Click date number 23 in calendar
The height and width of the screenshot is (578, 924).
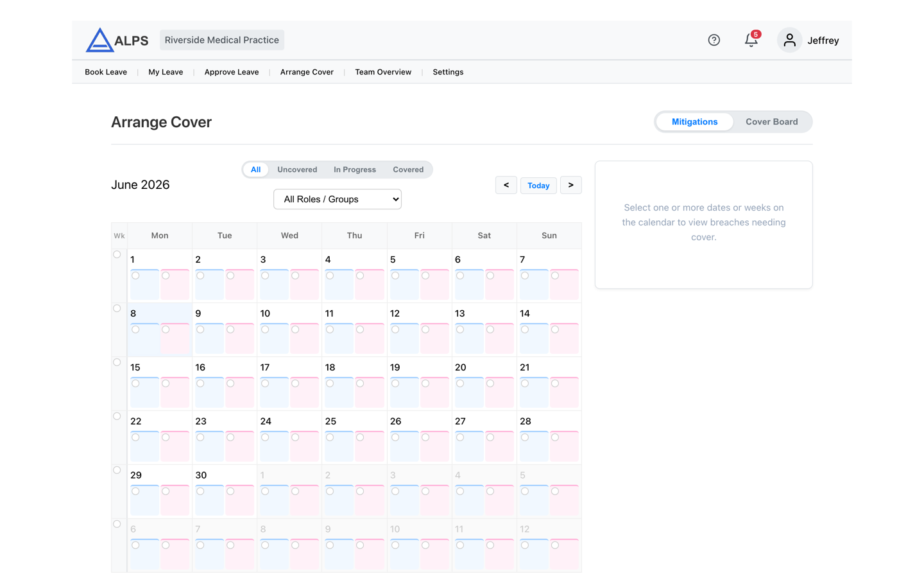pos(201,421)
